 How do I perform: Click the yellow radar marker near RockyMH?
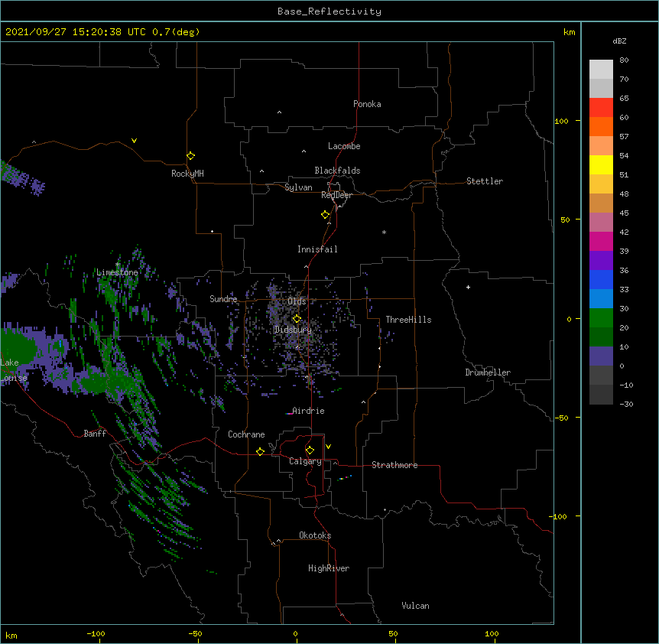tap(191, 156)
